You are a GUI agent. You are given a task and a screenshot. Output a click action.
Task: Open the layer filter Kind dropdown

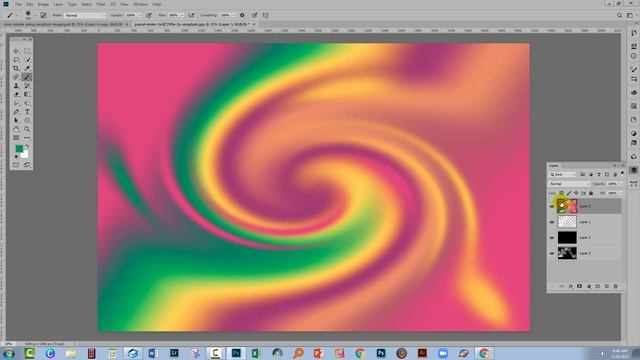point(563,174)
